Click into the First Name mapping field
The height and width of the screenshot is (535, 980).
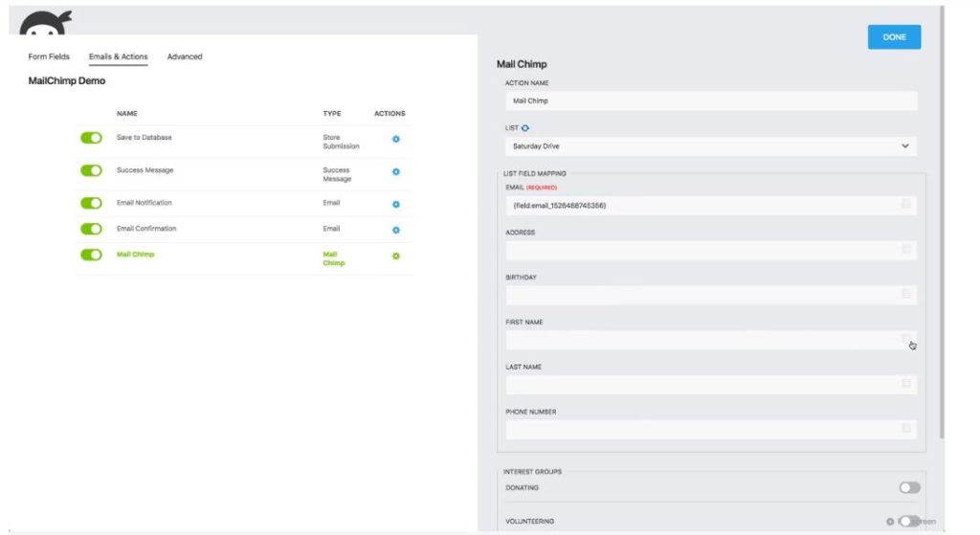711,340
